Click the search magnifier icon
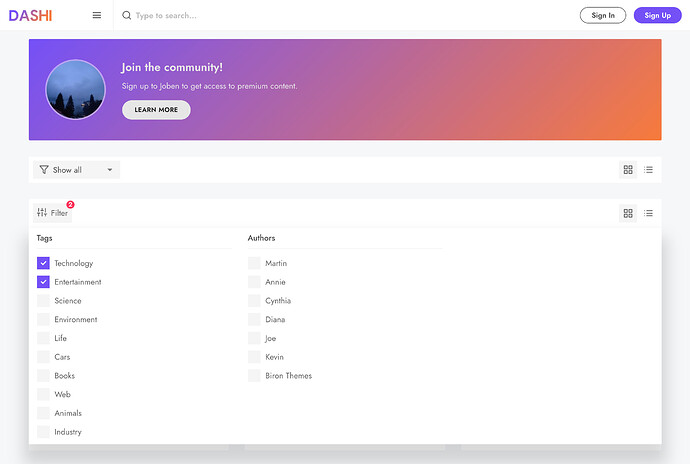The image size is (690, 464). pyautogui.click(x=126, y=15)
